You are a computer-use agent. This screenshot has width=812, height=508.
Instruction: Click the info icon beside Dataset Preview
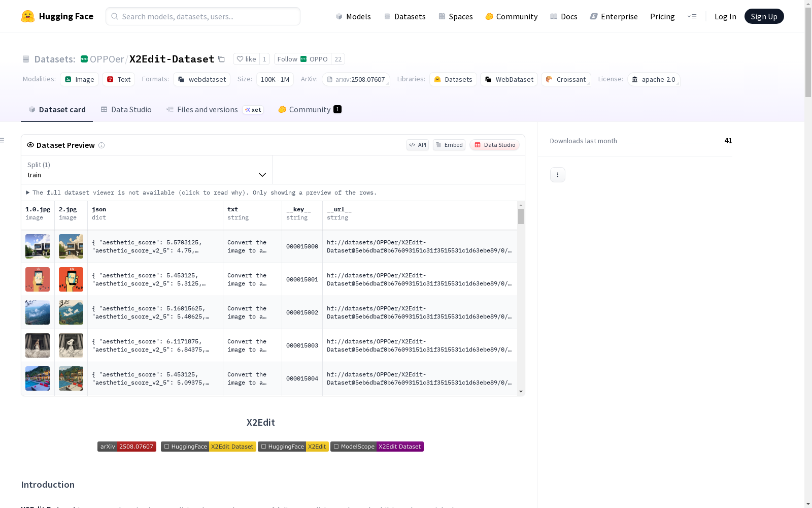[x=101, y=145]
